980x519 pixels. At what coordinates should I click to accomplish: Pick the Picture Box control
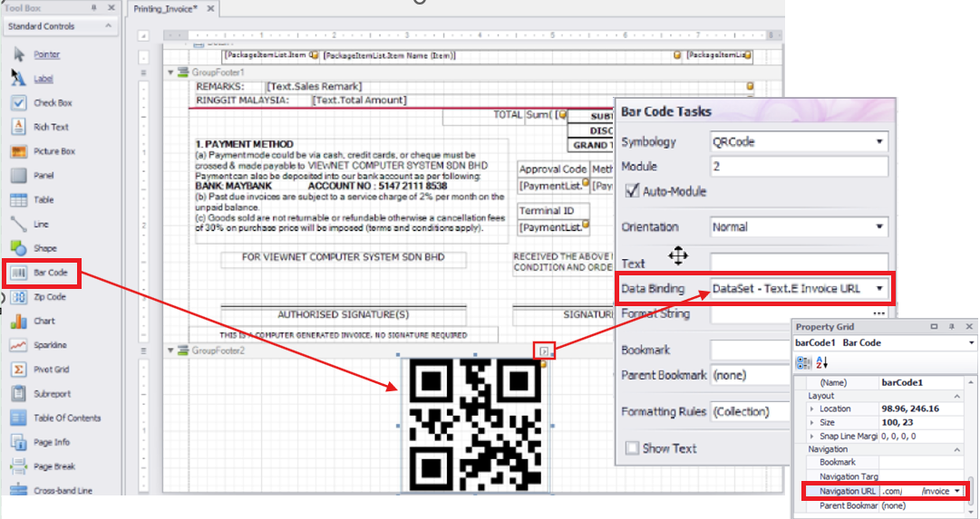coord(53,151)
